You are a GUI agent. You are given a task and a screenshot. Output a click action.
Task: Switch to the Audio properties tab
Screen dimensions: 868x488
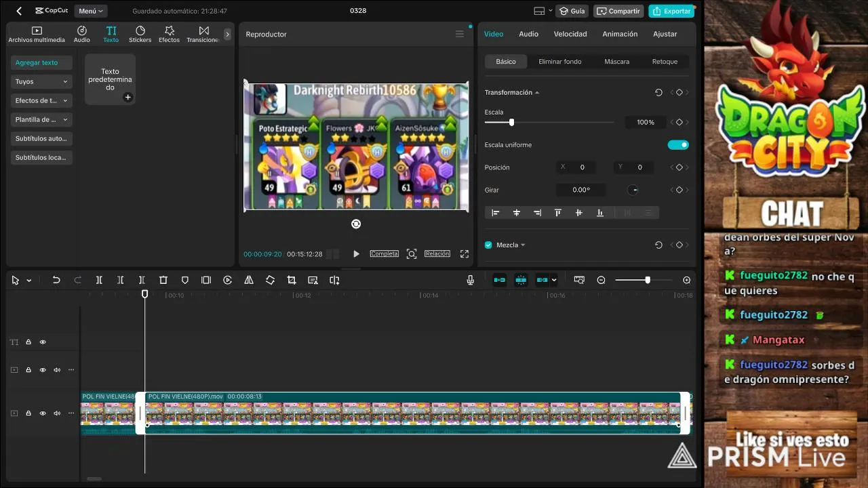pyautogui.click(x=528, y=34)
